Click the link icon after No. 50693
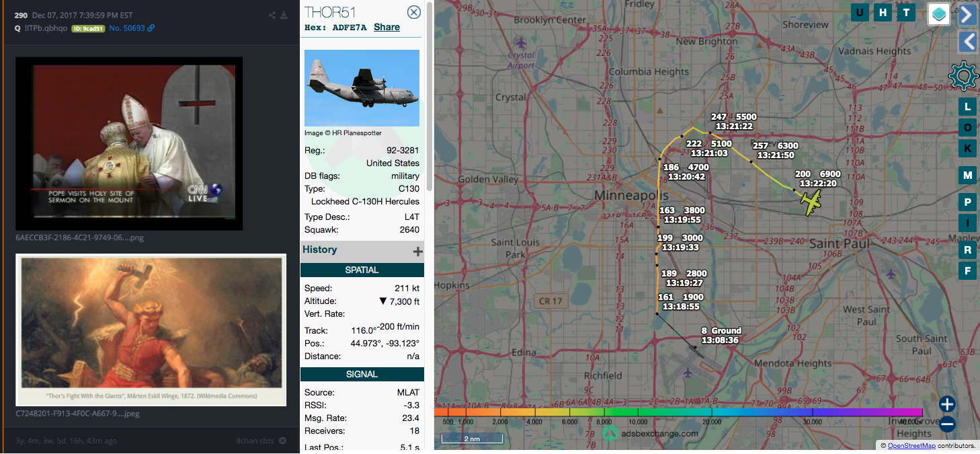 (151, 28)
